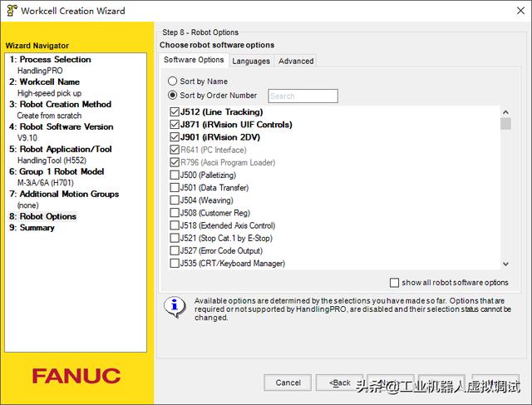Screen dimensions: 532x405
Task: Click the Create from scratch text
Action: coord(50,116)
